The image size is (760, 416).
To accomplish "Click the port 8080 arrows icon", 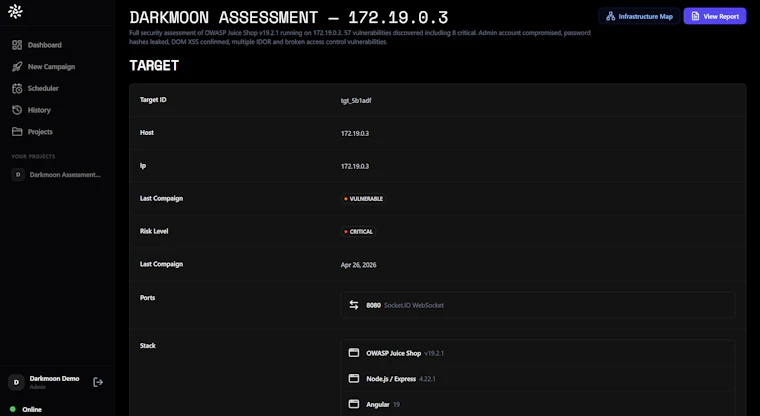I will (x=354, y=305).
